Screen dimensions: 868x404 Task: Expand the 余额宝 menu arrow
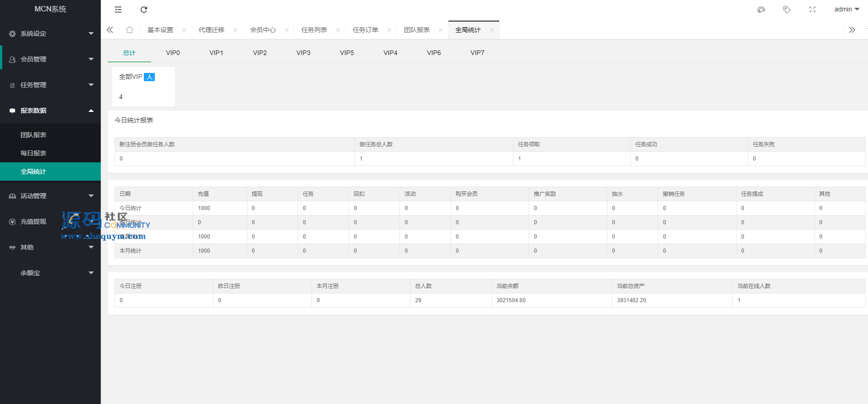(91, 273)
